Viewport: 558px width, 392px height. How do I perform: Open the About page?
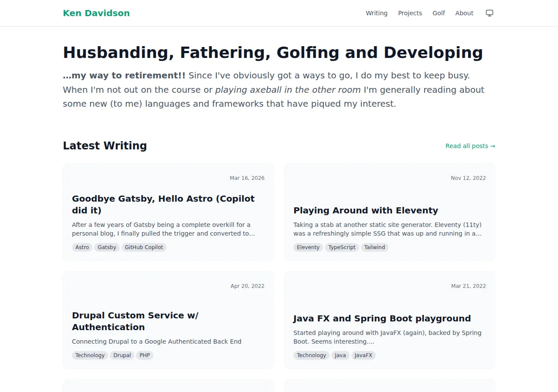464,13
